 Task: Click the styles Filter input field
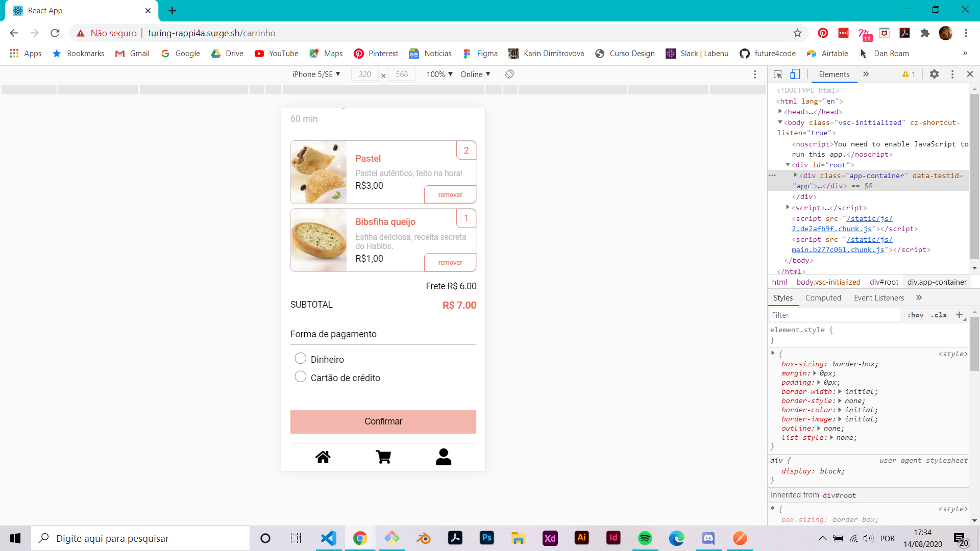(x=835, y=315)
